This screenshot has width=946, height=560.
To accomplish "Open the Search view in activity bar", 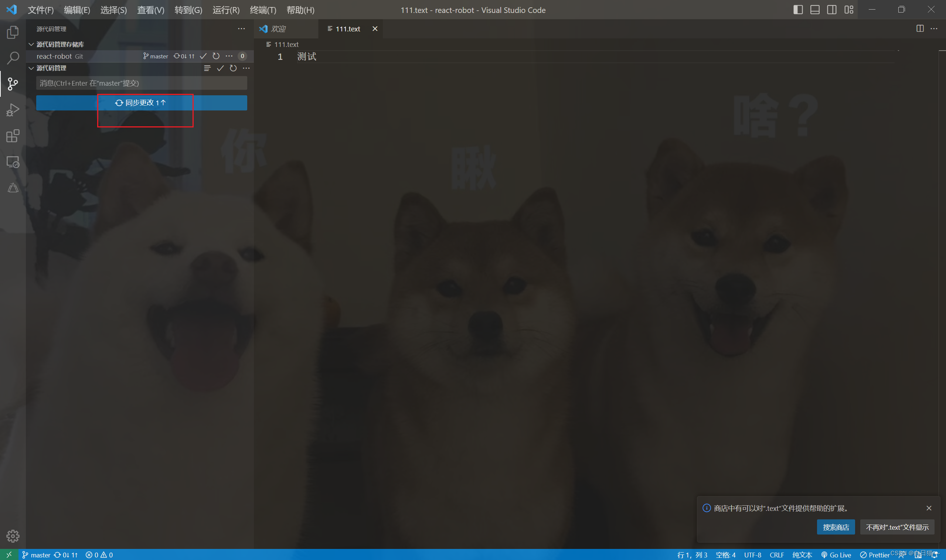I will pyautogui.click(x=13, y=58).
